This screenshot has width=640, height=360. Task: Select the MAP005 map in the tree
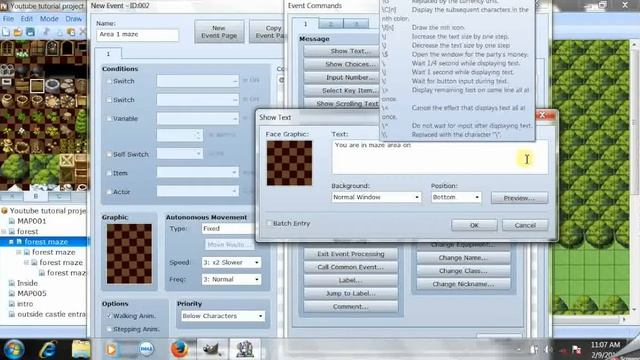click(x=32, y=293)
